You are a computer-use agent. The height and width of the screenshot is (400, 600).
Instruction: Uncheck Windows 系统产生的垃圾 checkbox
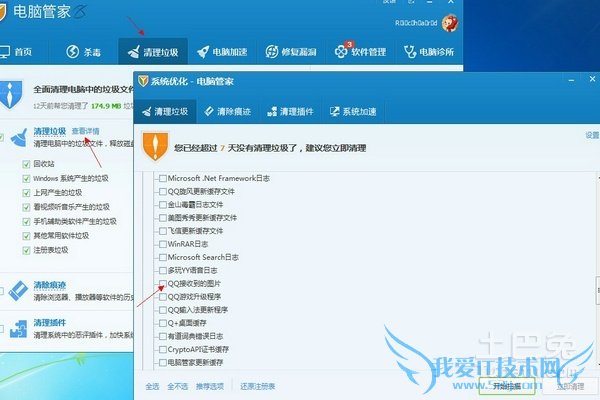tap(26, 179)
